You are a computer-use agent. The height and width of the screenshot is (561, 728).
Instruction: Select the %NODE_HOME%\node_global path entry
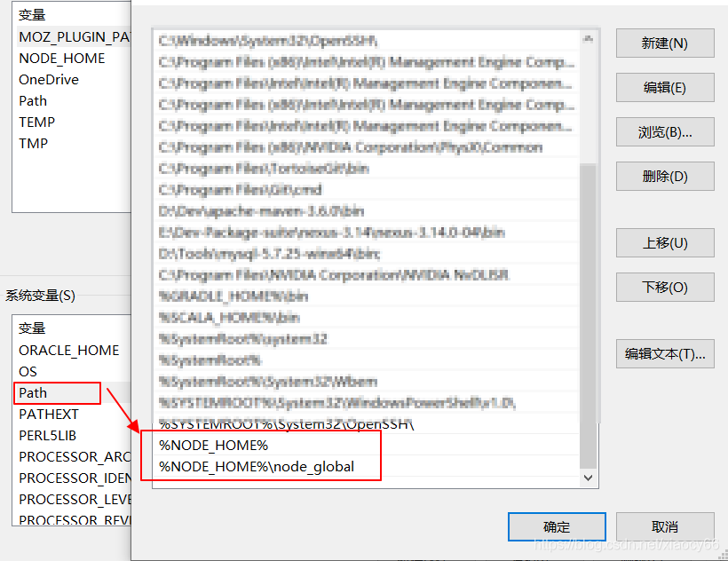pyautogui.click(x=367, y=466)
